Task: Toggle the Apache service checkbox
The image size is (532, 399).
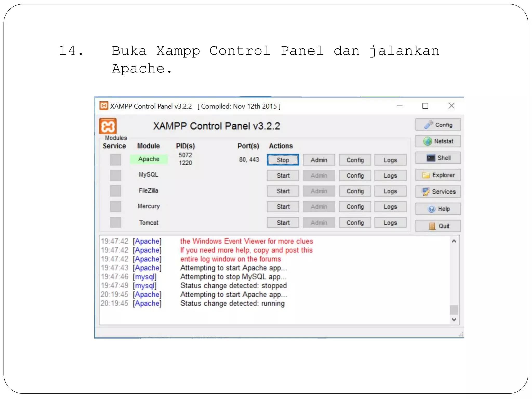Action: [115, 159]
